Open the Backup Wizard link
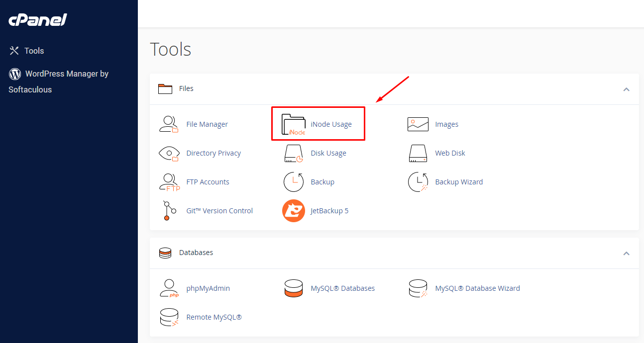This screenshot has height=343, width=644. coord(458,182)
